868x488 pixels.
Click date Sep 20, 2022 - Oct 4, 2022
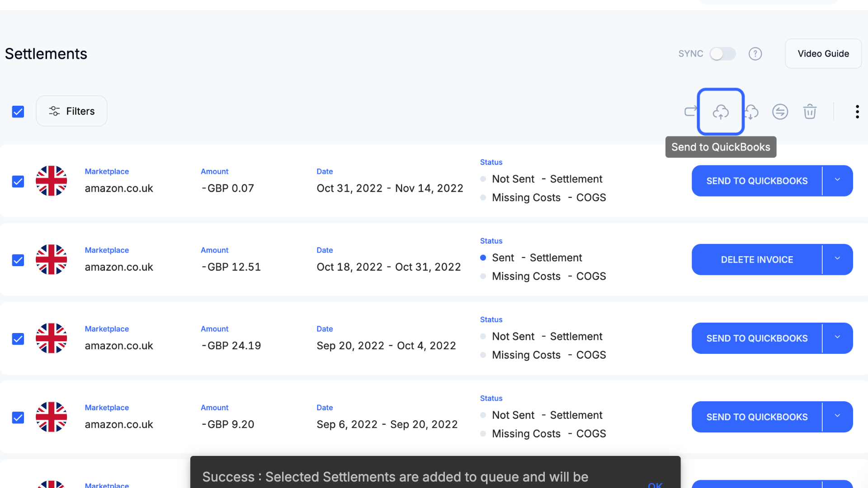point(386,346)
